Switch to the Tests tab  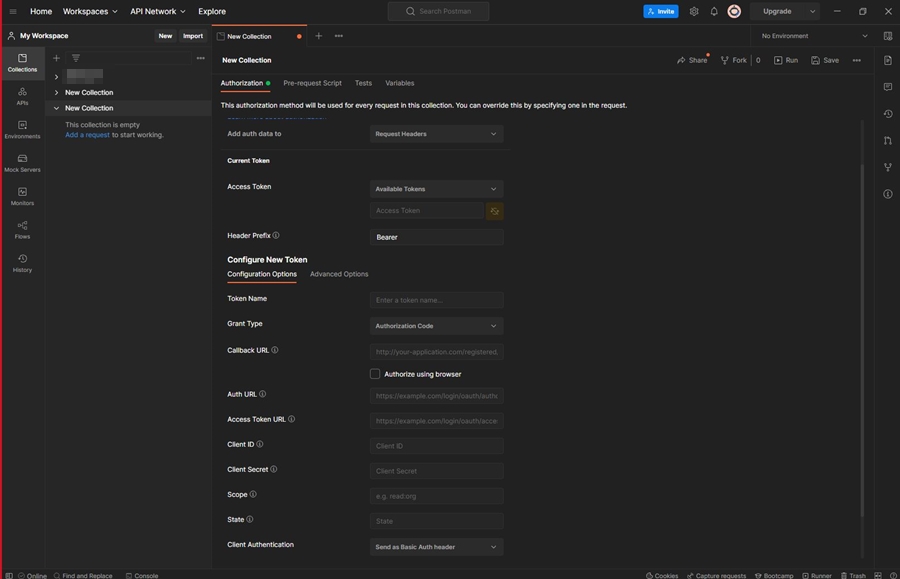click(363, 83)
